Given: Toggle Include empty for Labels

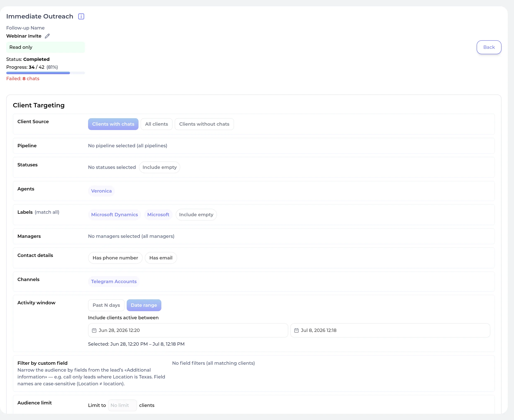Looking at the screenshot, I should coord(196,215).
